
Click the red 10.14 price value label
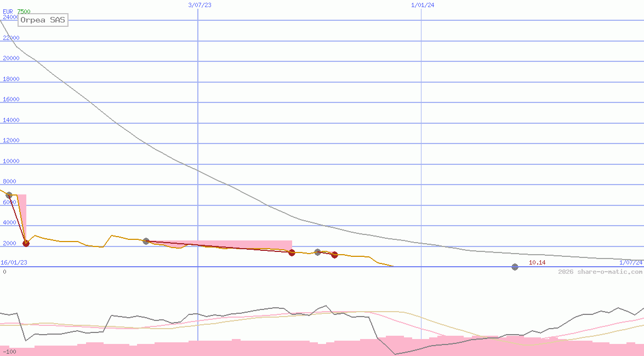tap(537, 263)
